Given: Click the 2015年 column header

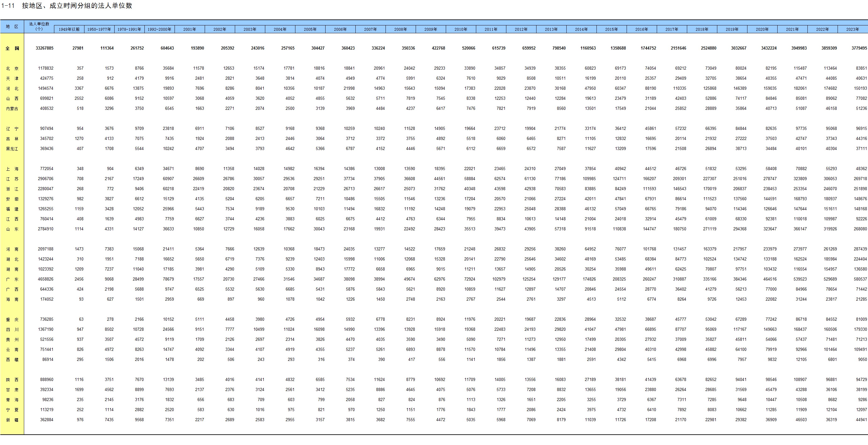Looking at the screenshot, I should 611,29.
